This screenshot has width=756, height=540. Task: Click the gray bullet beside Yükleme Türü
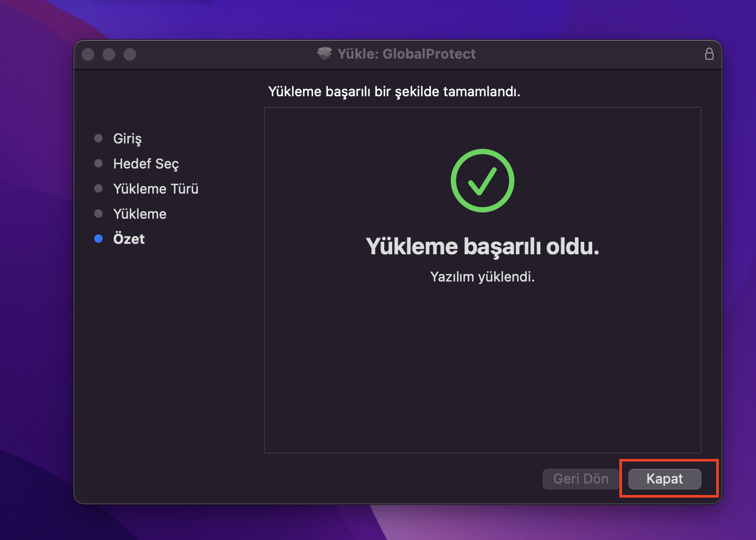coord(98,189)
